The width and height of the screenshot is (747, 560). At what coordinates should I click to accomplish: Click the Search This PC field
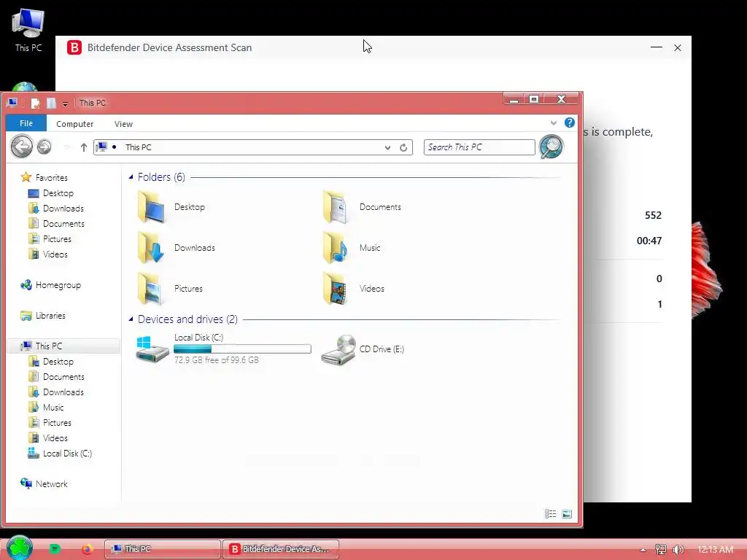pyautogui.click(x=479, y=147)
